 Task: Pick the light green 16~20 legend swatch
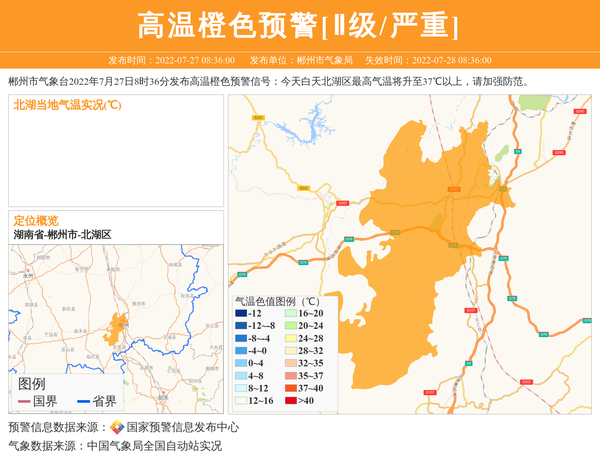[x=290, y=314]
